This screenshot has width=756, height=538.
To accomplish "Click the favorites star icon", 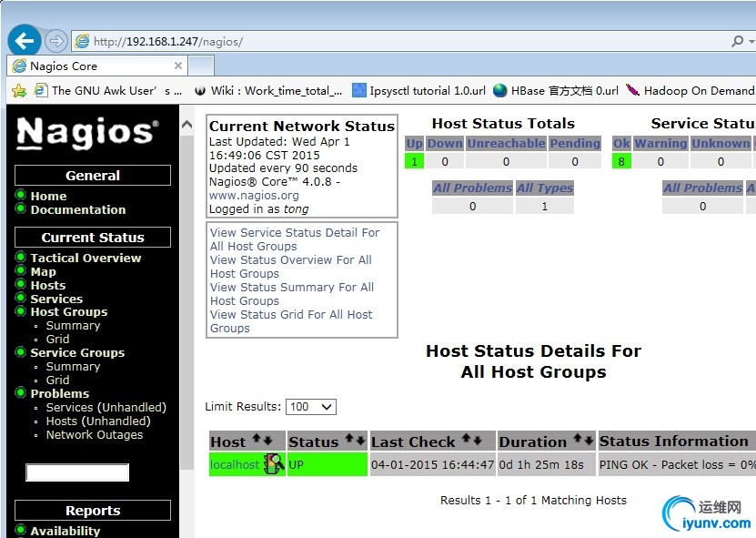I will pos(19,90).
